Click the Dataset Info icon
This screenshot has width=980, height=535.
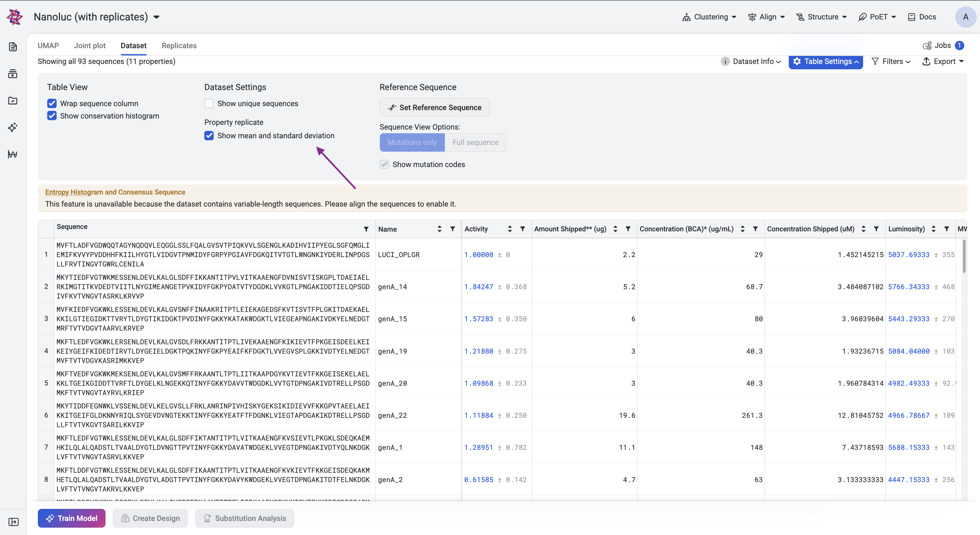[725, 62]
